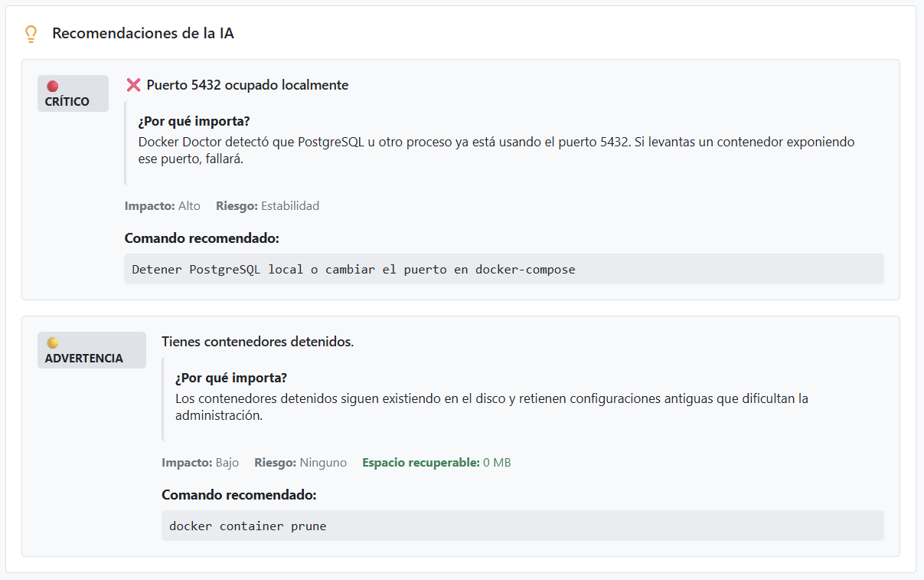Click the explanation starting 'Los contenedores detenidos siguen'

tap(491, 408)
